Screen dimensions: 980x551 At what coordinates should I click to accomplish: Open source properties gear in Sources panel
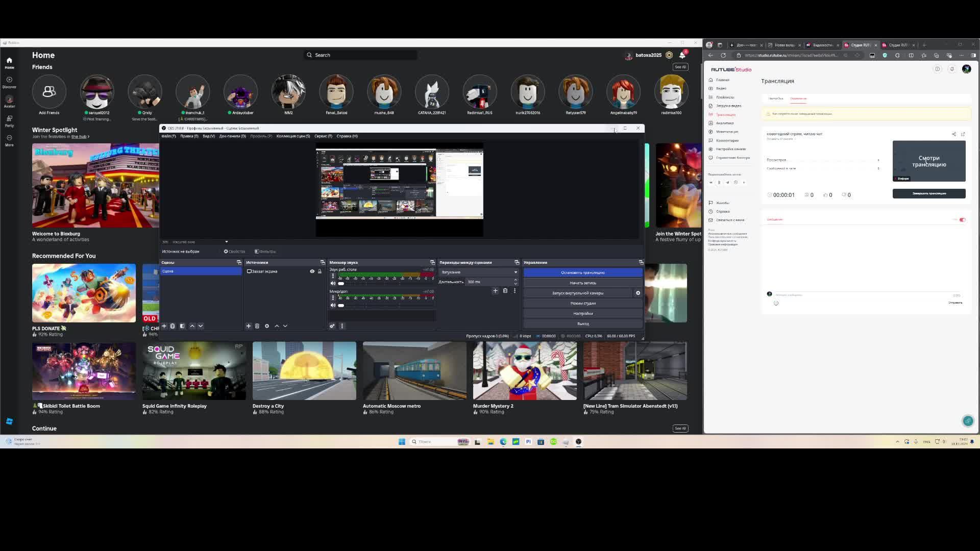267,326
